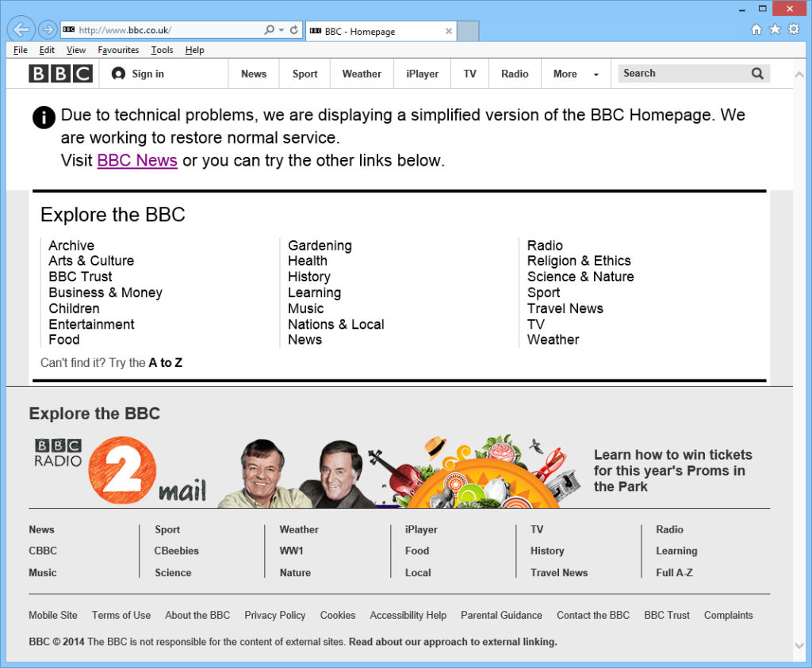This screenshot has height=668, width=812.
Task: Follow the purple BBC News link
Action: (137, 160)
